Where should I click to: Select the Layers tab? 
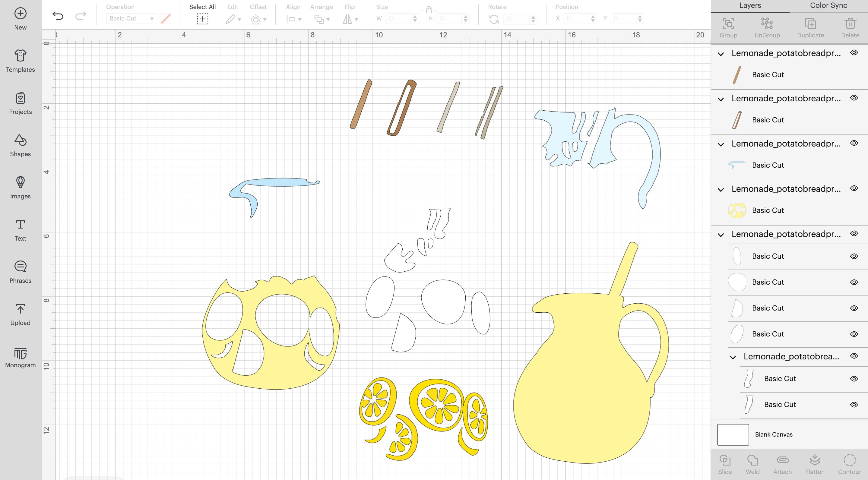pos(749,5)
